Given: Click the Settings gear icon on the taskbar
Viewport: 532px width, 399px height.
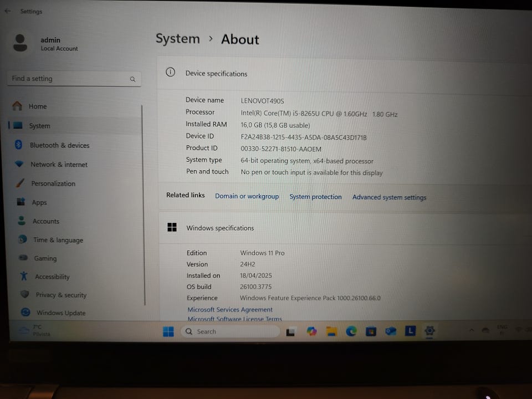Looking at the screenshot, I should [x=429, y=330].
